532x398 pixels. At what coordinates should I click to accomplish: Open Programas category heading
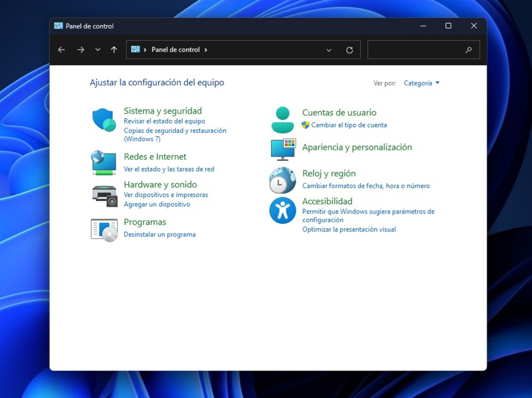145,222
